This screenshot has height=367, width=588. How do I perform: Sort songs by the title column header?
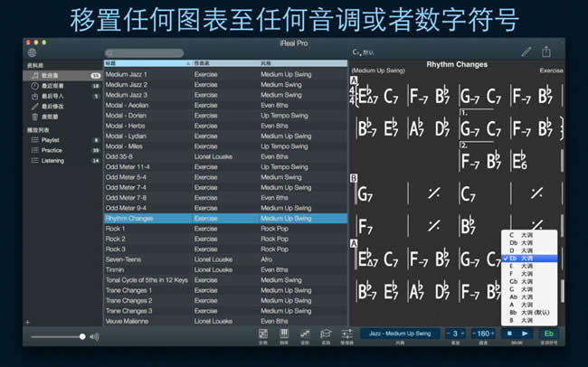coord(147,63)
